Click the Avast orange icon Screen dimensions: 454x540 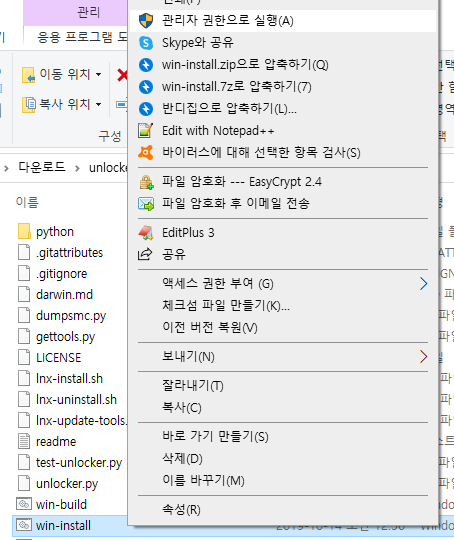[146, 153]
